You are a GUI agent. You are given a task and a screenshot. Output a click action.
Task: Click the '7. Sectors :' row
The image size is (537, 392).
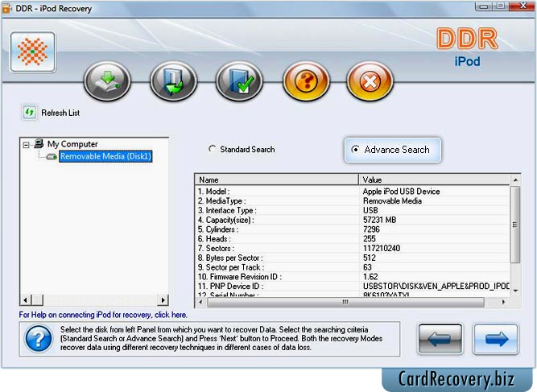pyautogui.click(x=353, y=248)
